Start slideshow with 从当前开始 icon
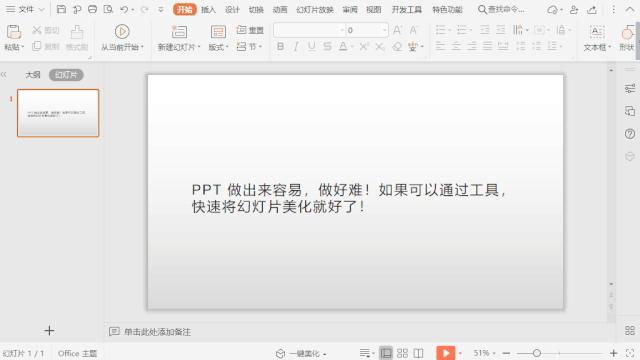Viewport: 640px width, 360px height. (x=122, y=31)
